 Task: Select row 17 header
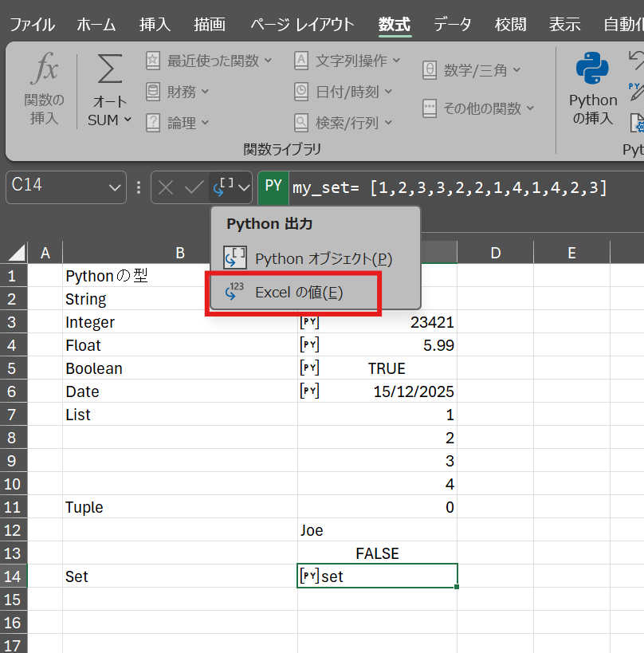point(14,645)
